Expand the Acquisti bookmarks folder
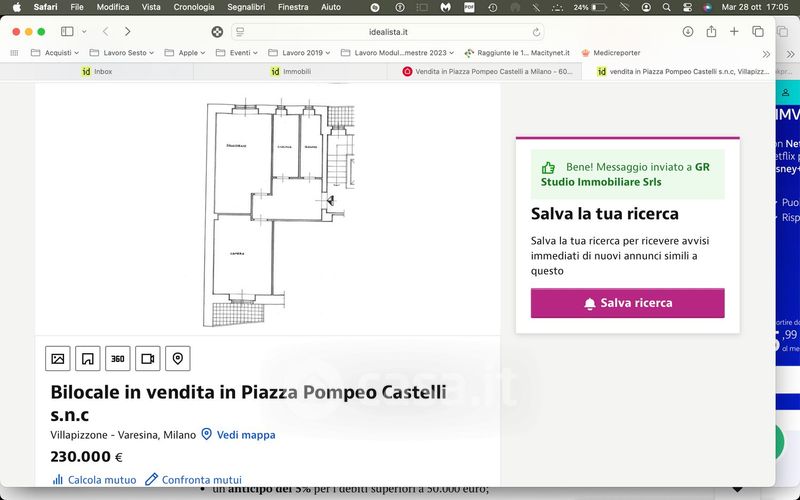 click(56, 52)
